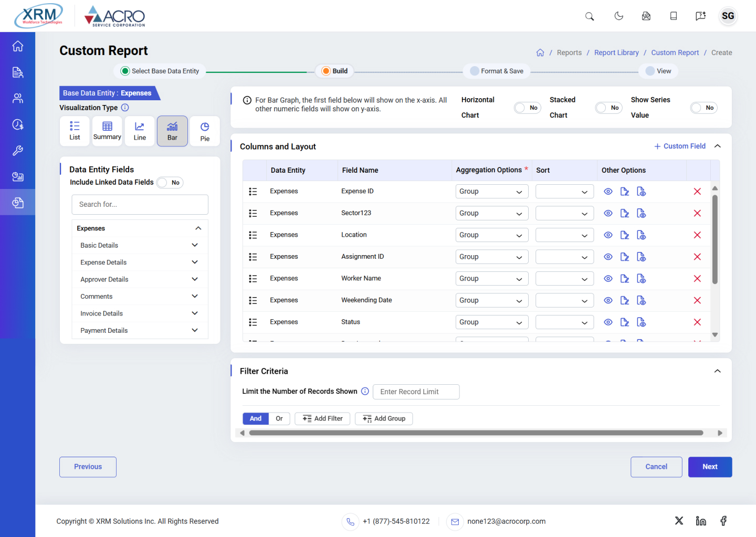The image size is (756, 537).
Task: Open Sort dropdown for Status row
Action: [x=564, y=322]
